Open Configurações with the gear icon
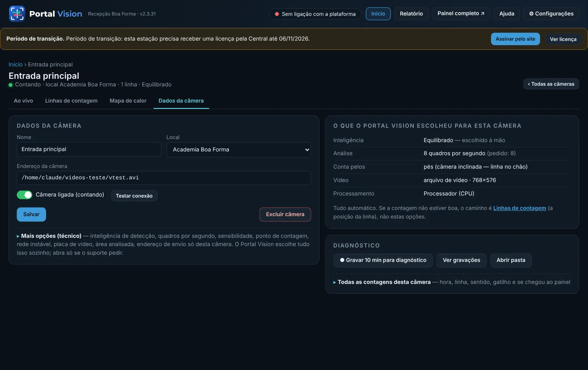588x370 pixels. click(x=551, y=14)
